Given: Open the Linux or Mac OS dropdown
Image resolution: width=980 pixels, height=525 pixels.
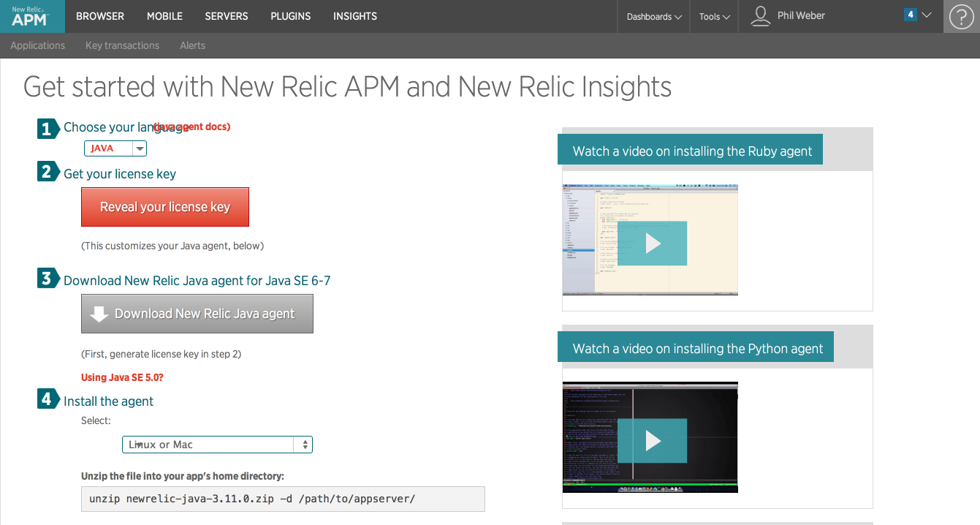Looking at the screenshot, I should 217,445.
